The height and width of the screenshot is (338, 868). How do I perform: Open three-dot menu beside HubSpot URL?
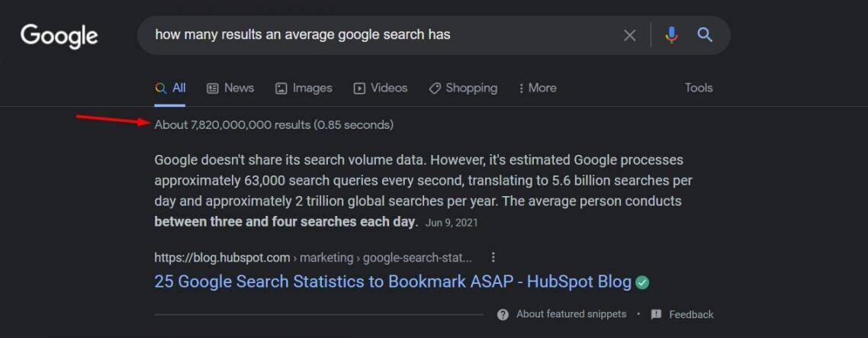click(x=493, y=257)
